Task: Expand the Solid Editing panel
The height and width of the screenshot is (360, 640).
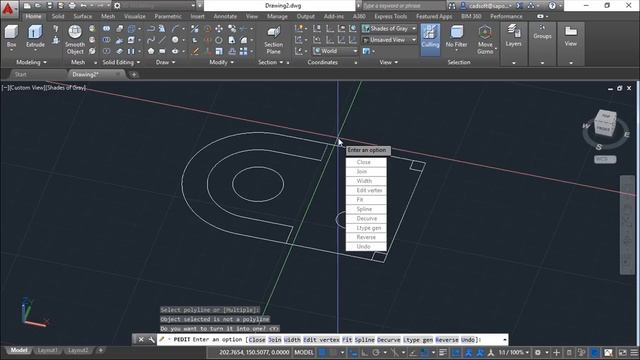Action: [121, 62]
